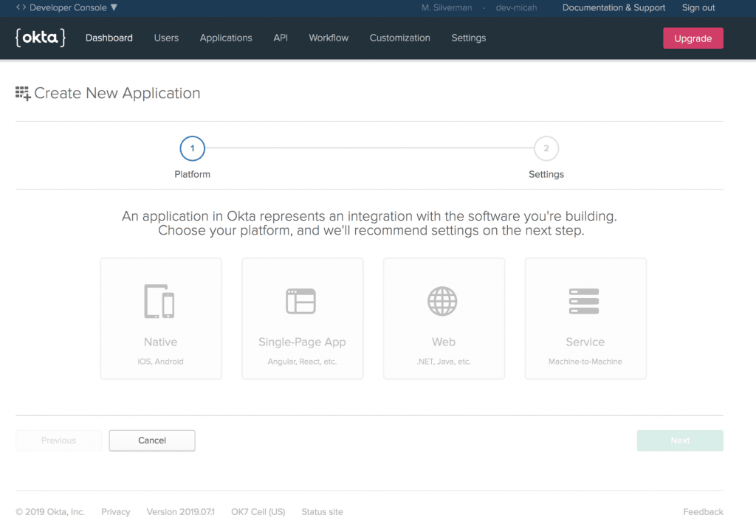Select the Service server stack icon

point(584,301)
